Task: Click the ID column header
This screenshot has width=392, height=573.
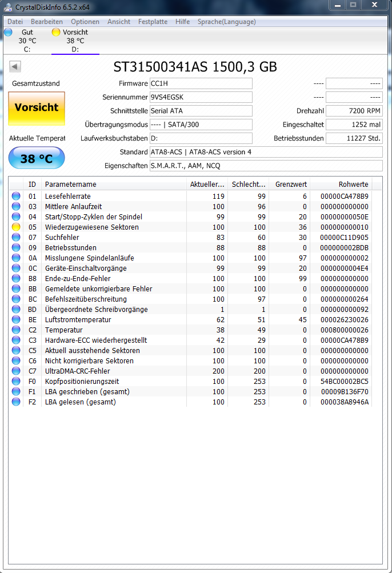Action: [32, 185]
